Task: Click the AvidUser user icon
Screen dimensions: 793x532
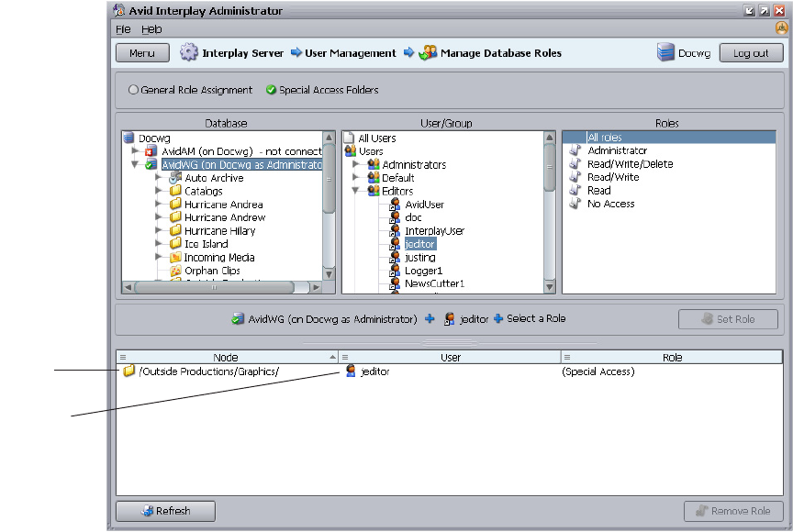Action: pyautogui.click(x=395, y=205)
